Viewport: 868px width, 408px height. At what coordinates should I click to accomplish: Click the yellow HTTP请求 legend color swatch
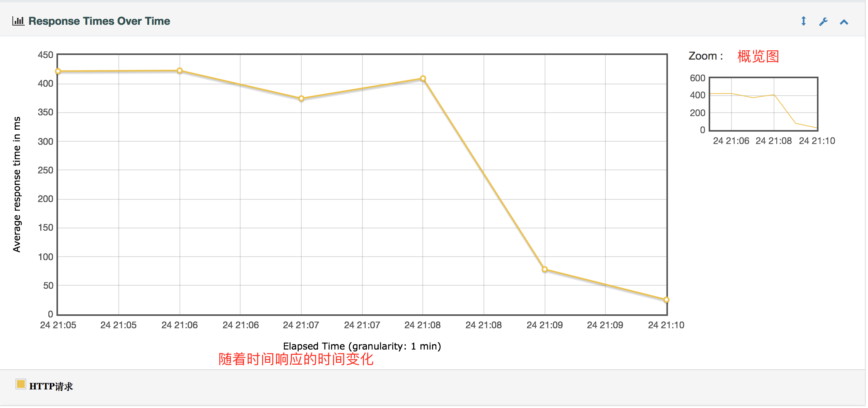pyautogui.click(x=21, y=384)
